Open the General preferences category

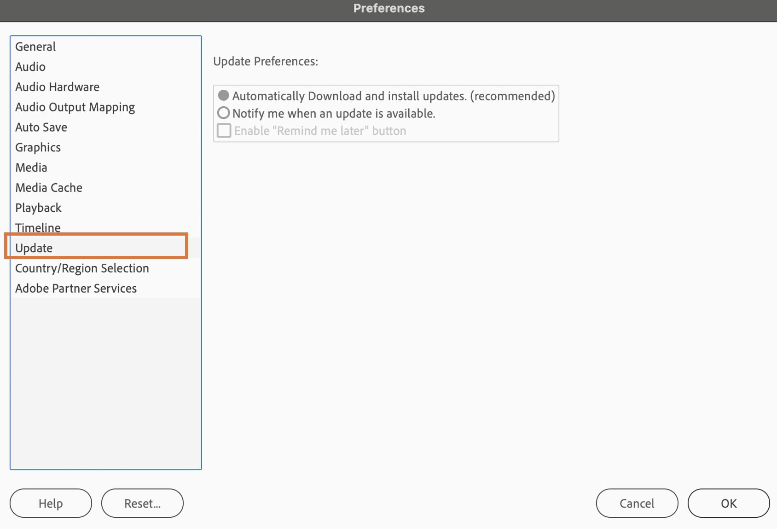click(x=35, y=46)
